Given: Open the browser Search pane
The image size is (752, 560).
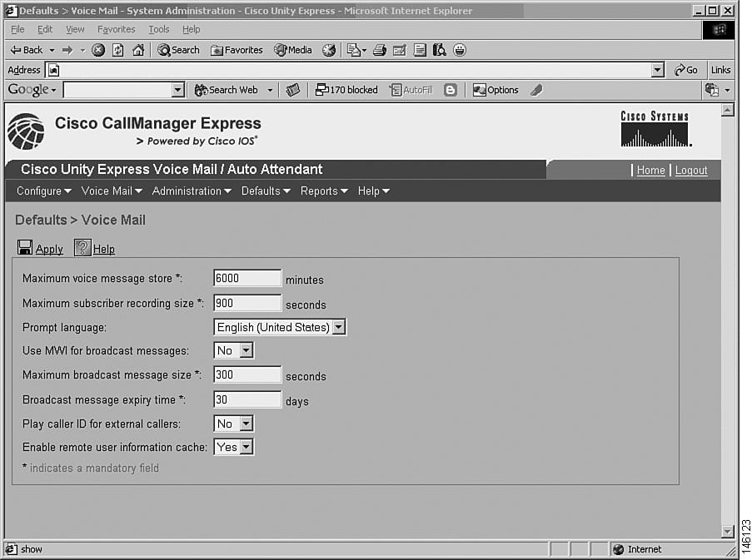Looking at the screenshot, I should [178, 50].
